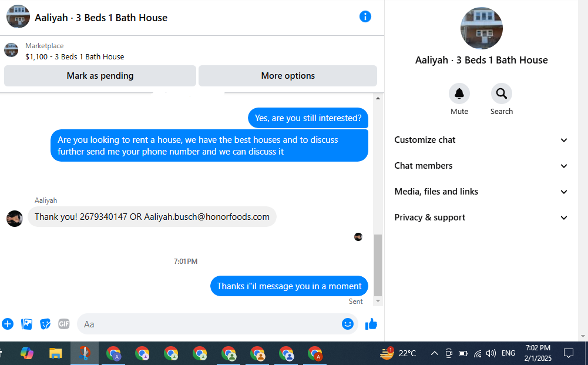Open conversation information icon
Screen dimensions: 588x365
[x=365, y=16]
